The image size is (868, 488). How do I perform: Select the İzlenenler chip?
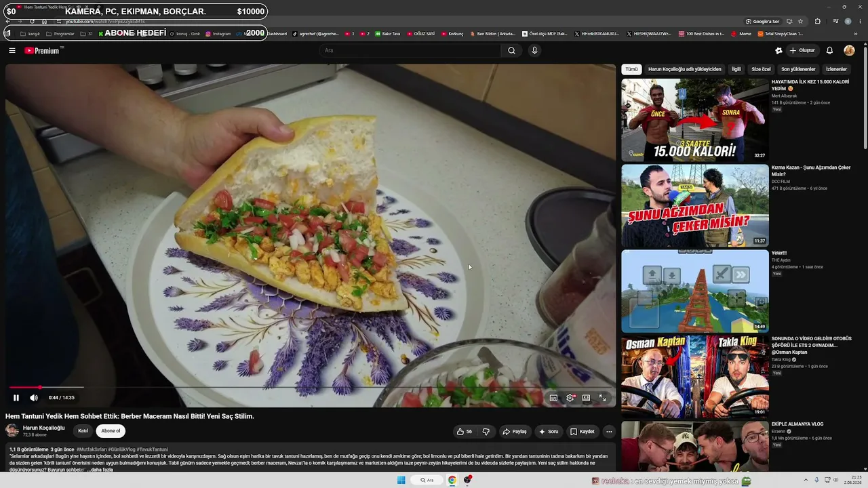pos(836,69)
